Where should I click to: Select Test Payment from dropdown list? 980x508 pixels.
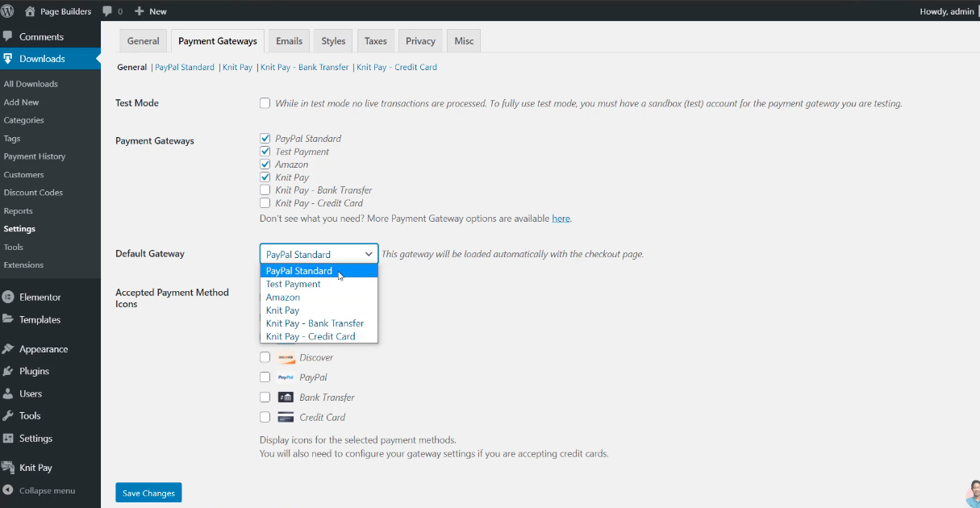294,284
